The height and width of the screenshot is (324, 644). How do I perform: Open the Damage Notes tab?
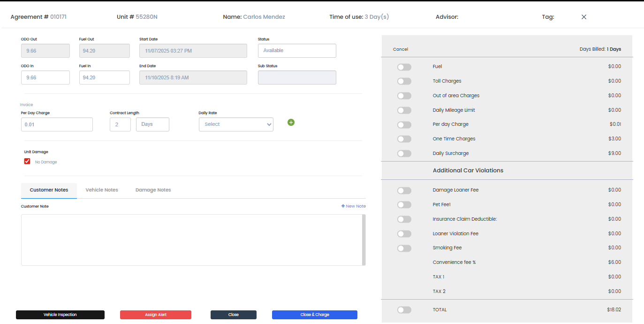[153, 190]
